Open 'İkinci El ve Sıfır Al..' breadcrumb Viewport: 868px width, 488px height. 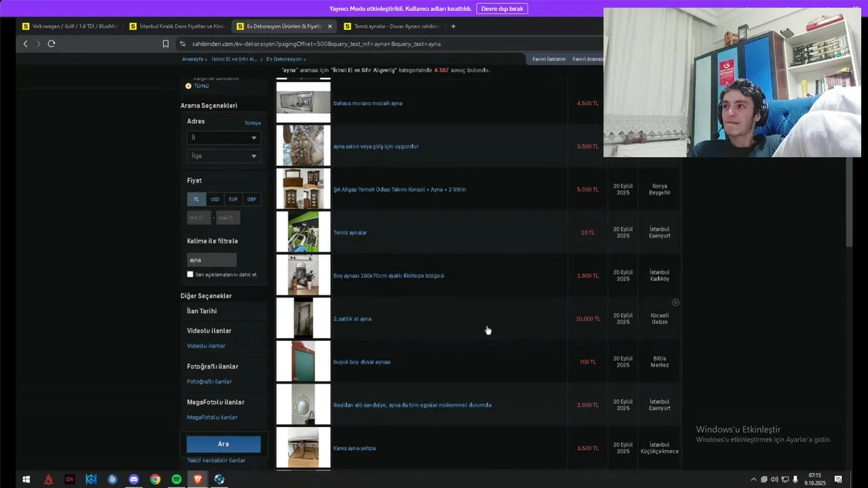[x=235, y=59]
